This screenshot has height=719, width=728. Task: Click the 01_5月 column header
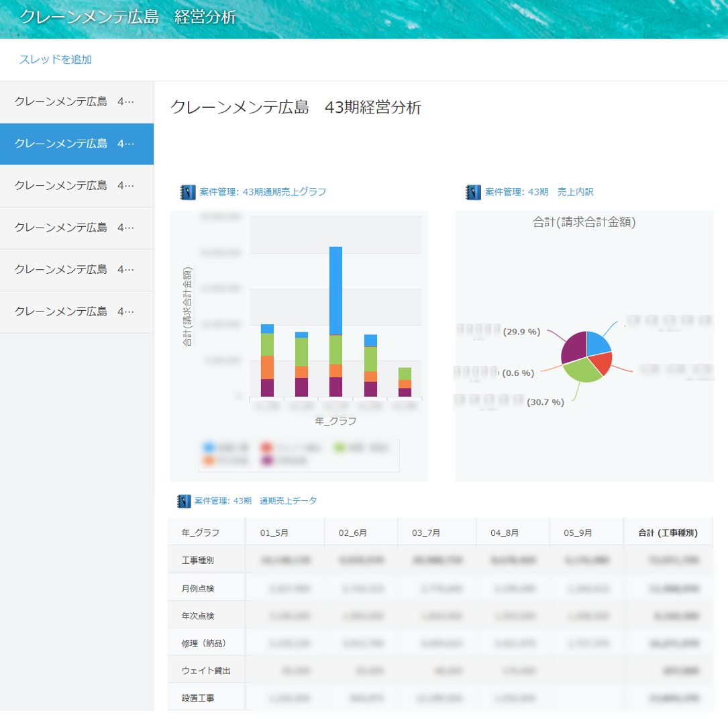click(x=274, y=533)
